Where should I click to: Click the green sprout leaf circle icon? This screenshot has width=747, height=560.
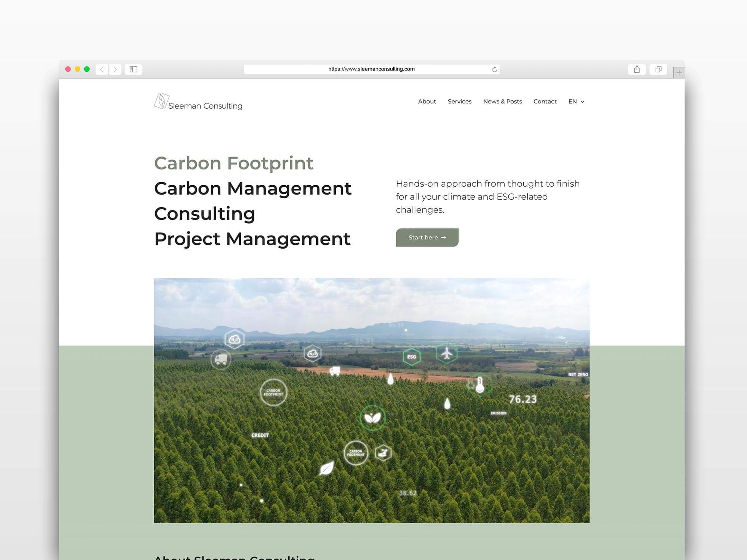click(x=372, y=417)
